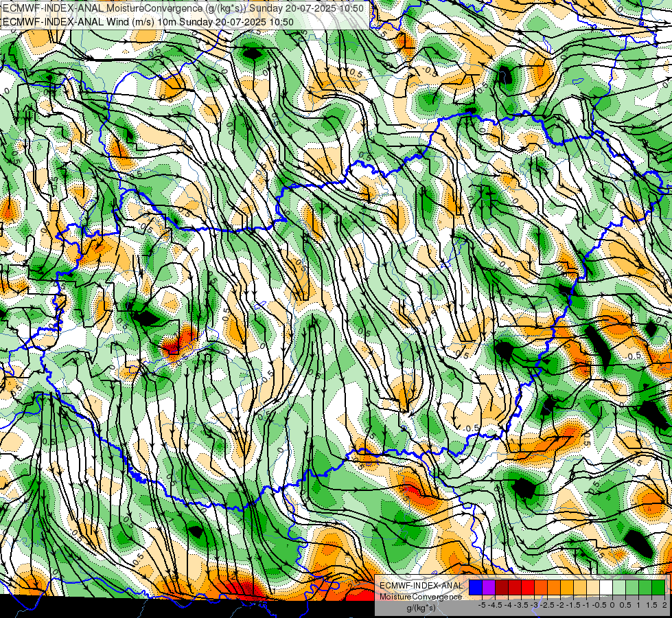672x618 pixels.
Task: Click the medium green swatch between 1 and 1.5
Action: coord(645,588)
